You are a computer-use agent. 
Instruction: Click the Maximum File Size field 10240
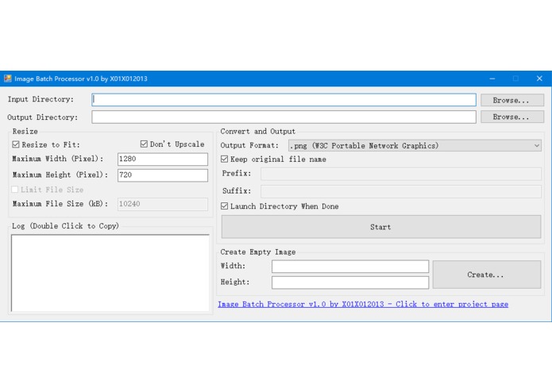click(163, 204)
